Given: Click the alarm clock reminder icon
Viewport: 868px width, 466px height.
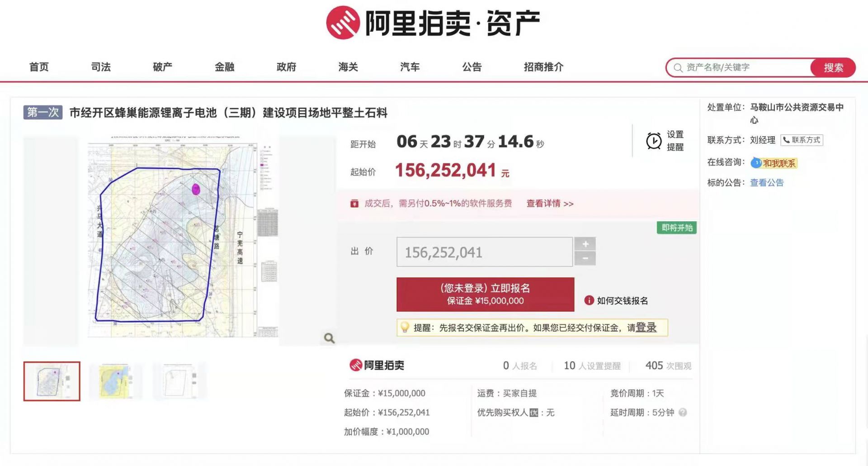Looking at the screenshot, I should coord(654,141).
